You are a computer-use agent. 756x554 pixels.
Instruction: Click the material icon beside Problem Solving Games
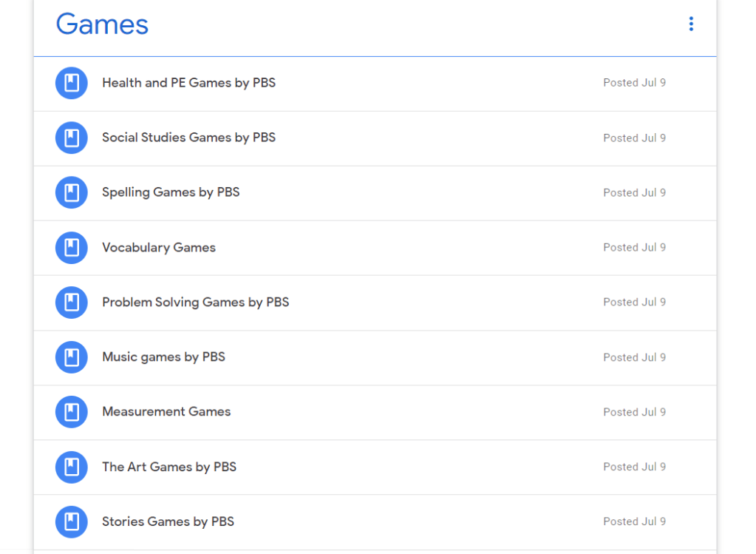tap(72, 302)
